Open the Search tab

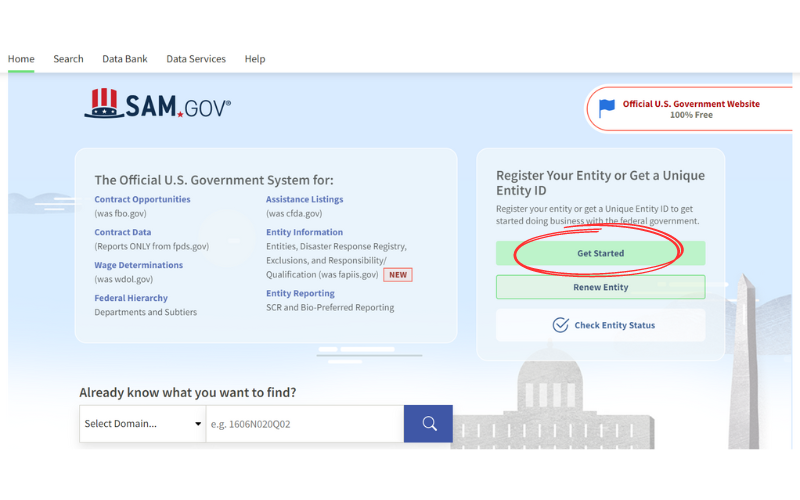pos(68,59)
